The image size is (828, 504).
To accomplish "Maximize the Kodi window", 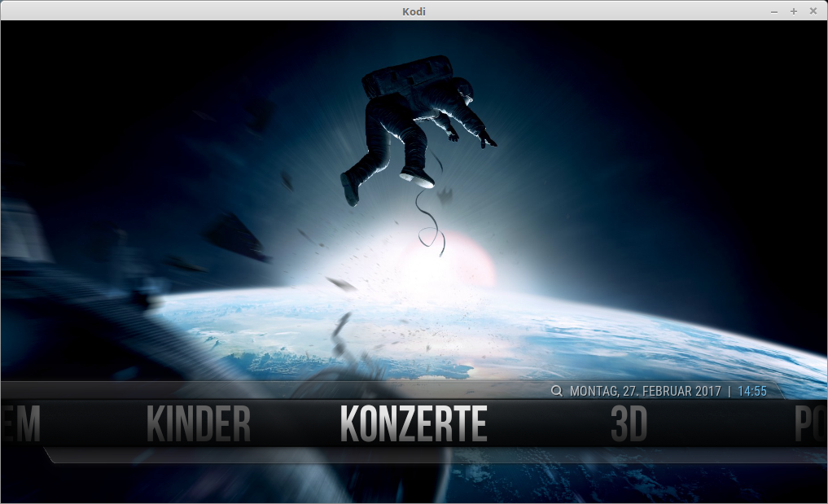I will (x=794, y=11).
